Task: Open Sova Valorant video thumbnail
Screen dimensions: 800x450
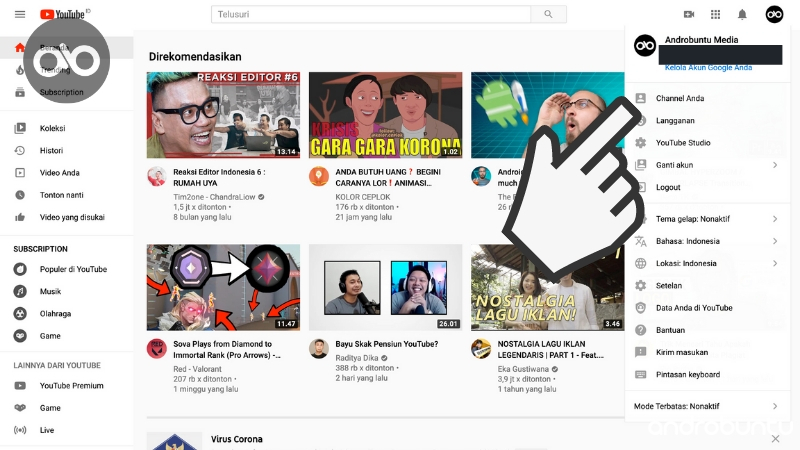Action: [x=223, y=287]
